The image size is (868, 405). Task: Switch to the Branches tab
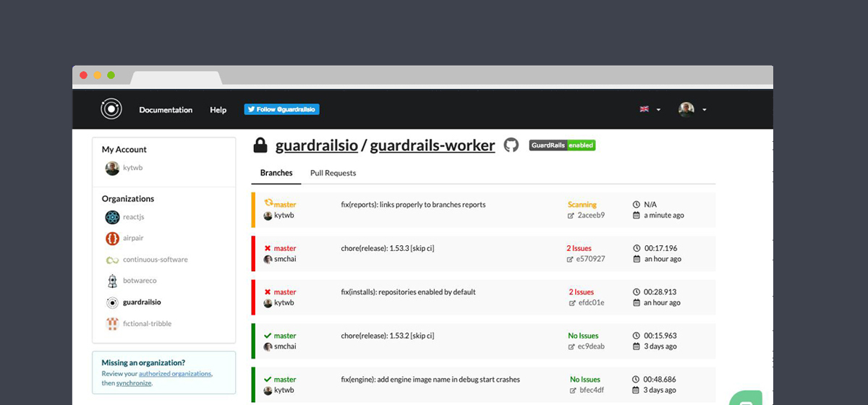coord(276,173)
